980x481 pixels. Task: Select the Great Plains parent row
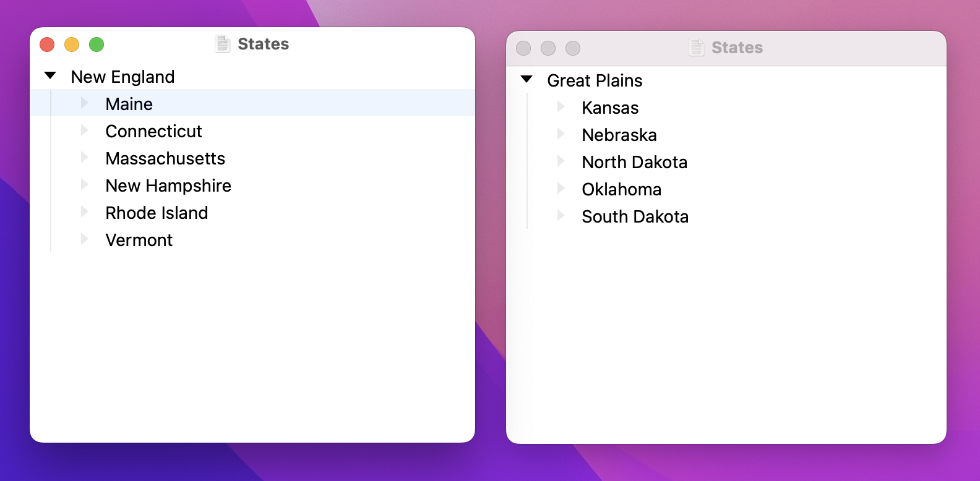726,80
